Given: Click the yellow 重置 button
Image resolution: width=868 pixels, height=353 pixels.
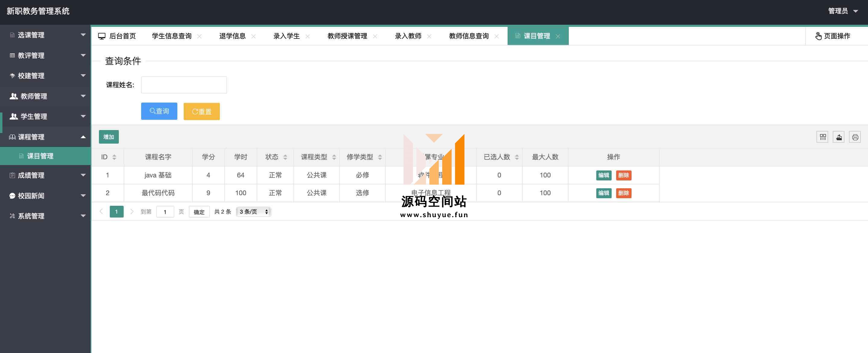Looking at the screenshot, I should pos(201,112).
